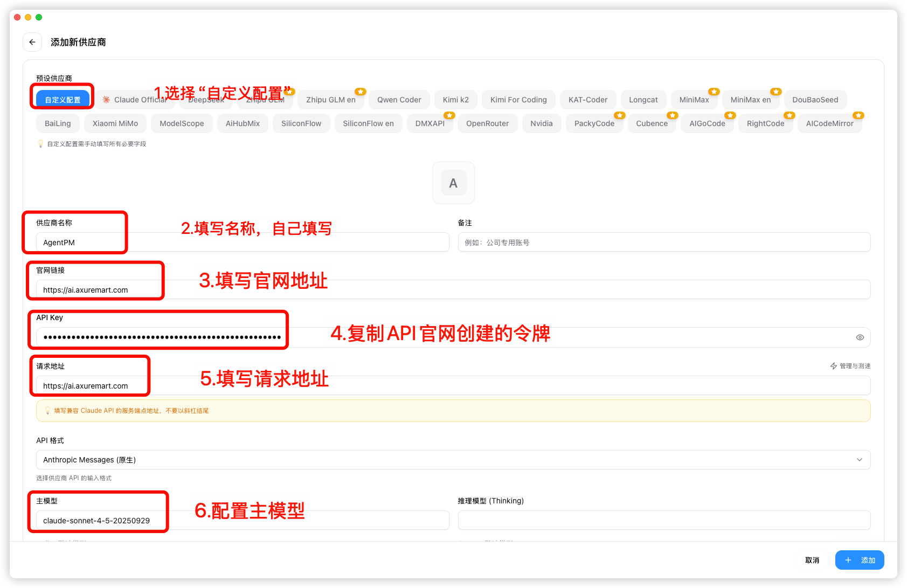Screen dimensions: 907x588
Task: Select the AIGoCode preset
Action: pyautogui.click(x=708, y=123)
